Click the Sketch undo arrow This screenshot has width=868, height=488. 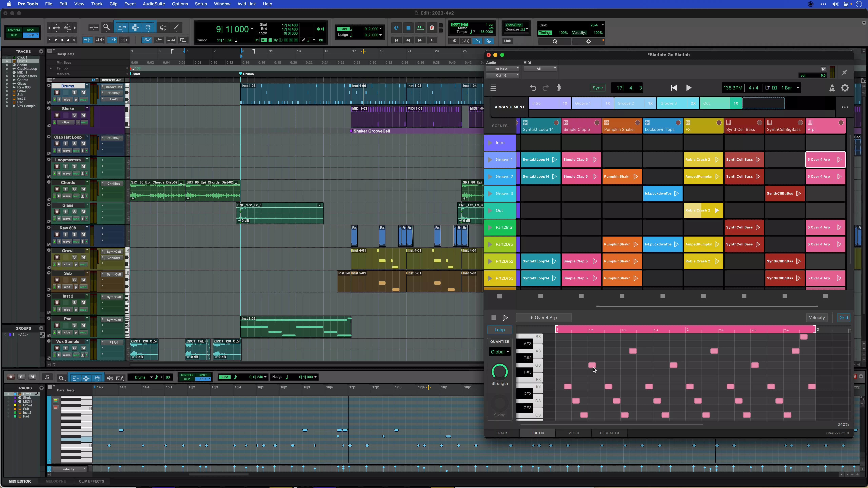pos(533,88)
